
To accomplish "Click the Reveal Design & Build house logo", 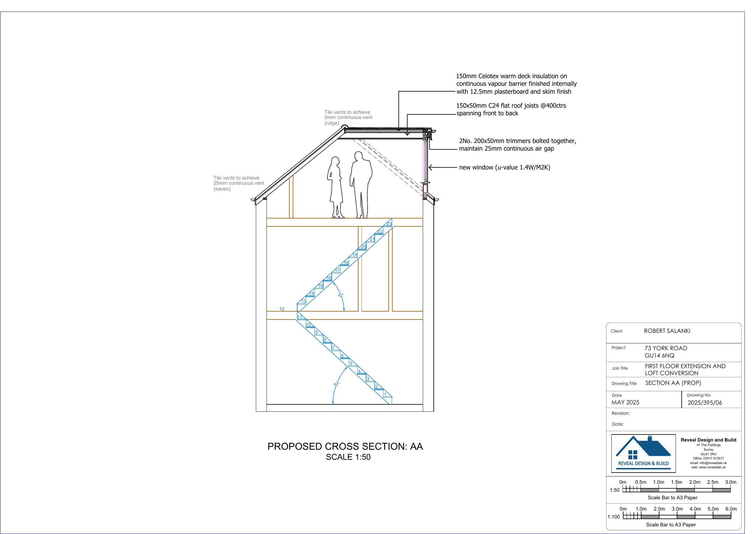I will 643,453.
